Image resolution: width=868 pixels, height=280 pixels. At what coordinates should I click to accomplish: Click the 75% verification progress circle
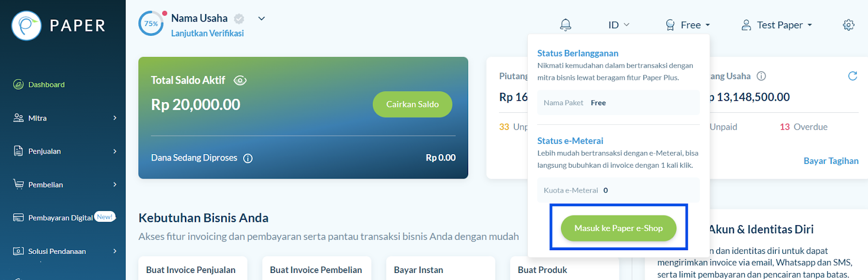151,24
